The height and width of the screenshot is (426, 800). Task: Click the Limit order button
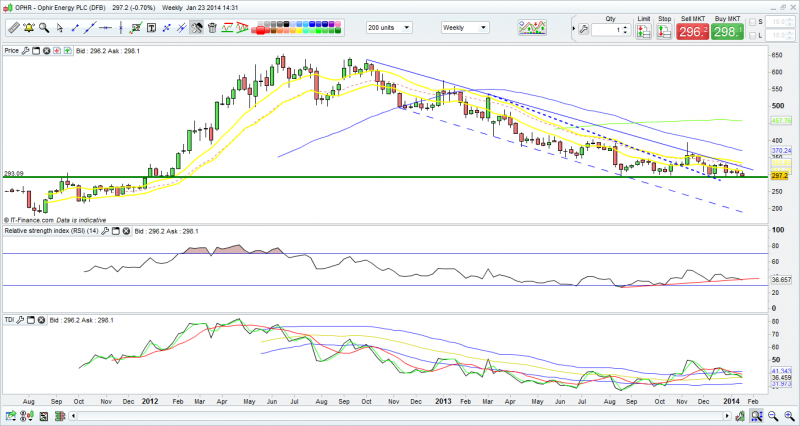[x=642, y=32]
